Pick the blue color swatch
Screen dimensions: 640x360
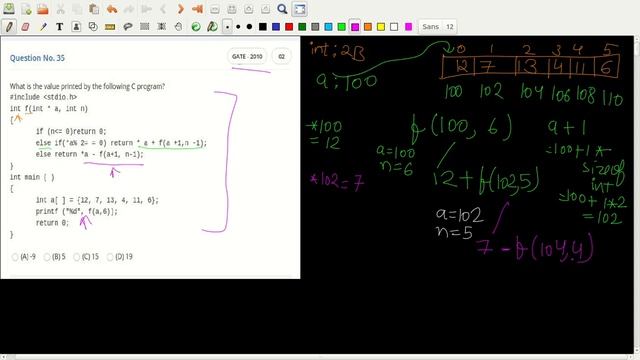click(x=276, y=27)
